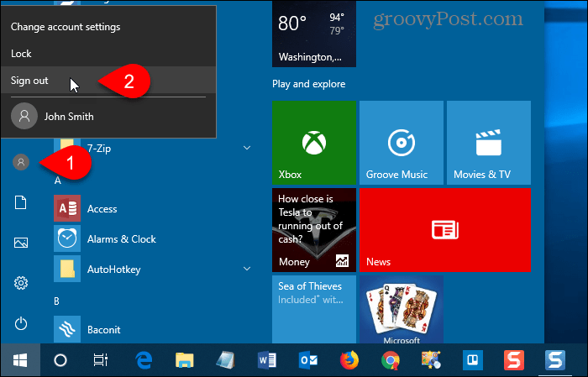Launch Firefox from the taskbar

[349, 360]
